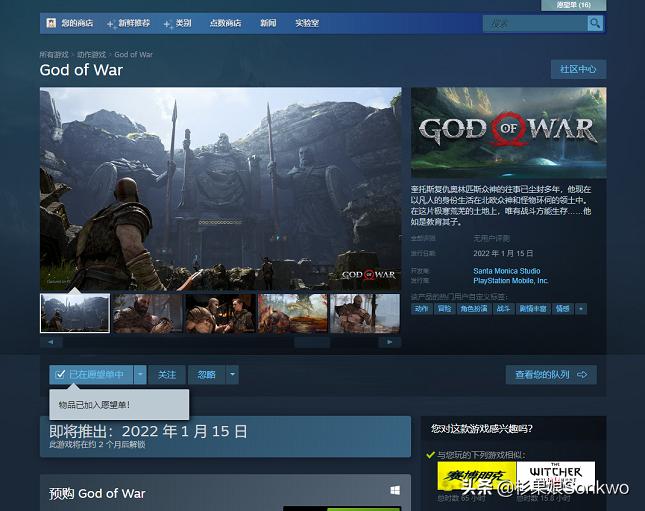Click the tag right before the plus
The image size is (645, 511).
coord(562,309)
